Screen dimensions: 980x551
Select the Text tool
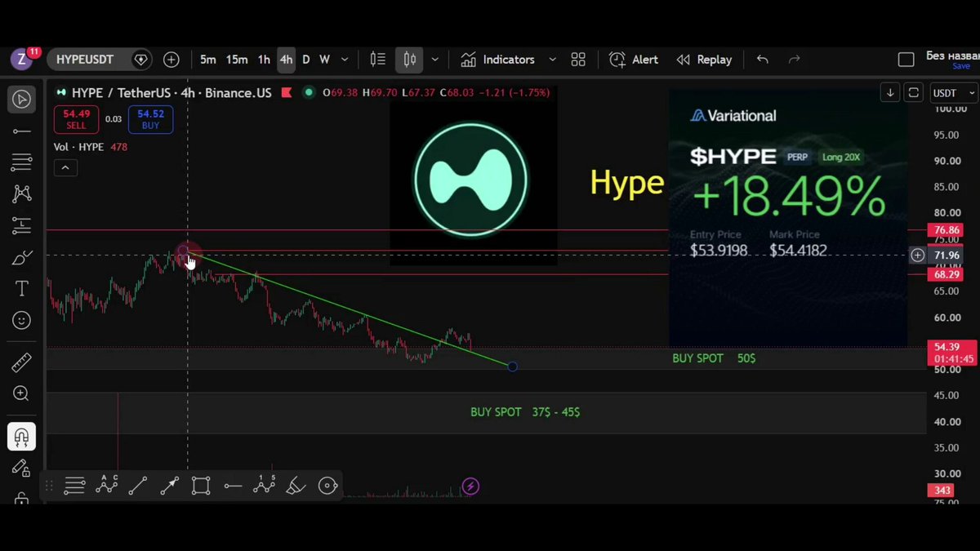pyautogui.click(x=22, y=289)
